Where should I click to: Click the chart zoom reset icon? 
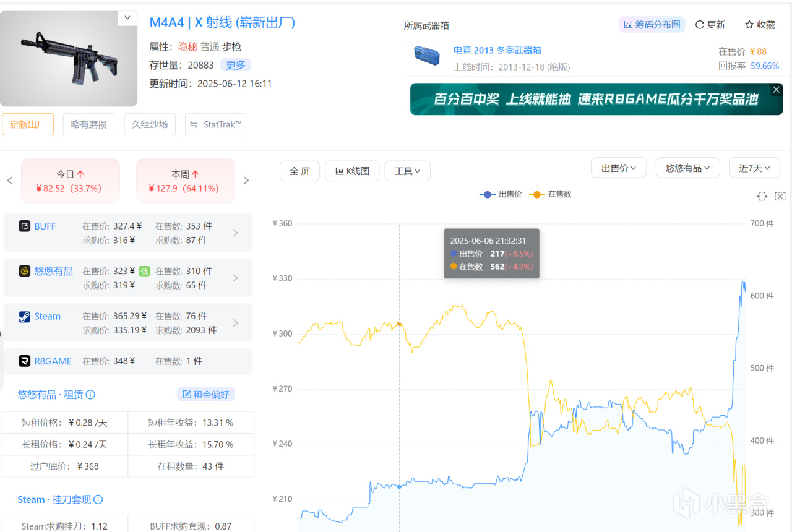coord(780,196)
